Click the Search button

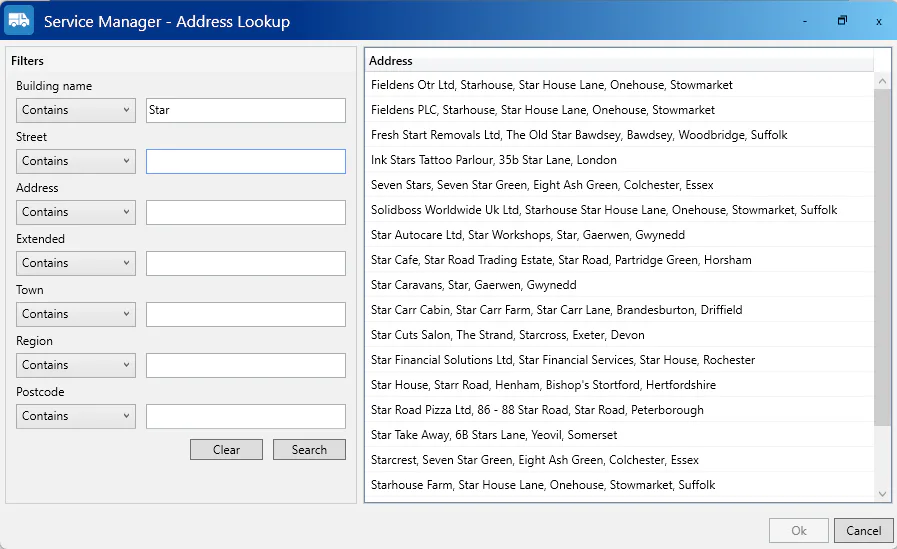pyautogui.click(x=309, y=449)
